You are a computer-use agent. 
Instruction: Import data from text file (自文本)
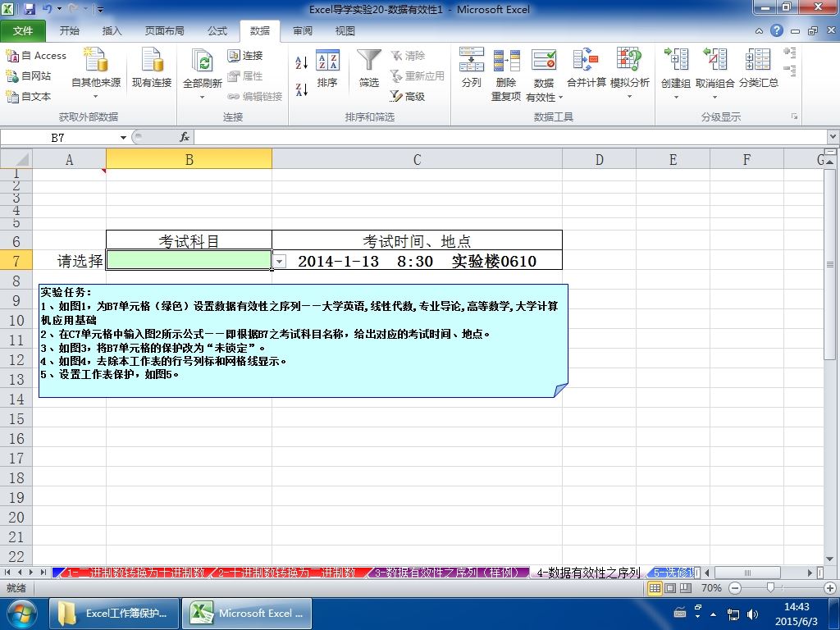[x=29, y=97]
